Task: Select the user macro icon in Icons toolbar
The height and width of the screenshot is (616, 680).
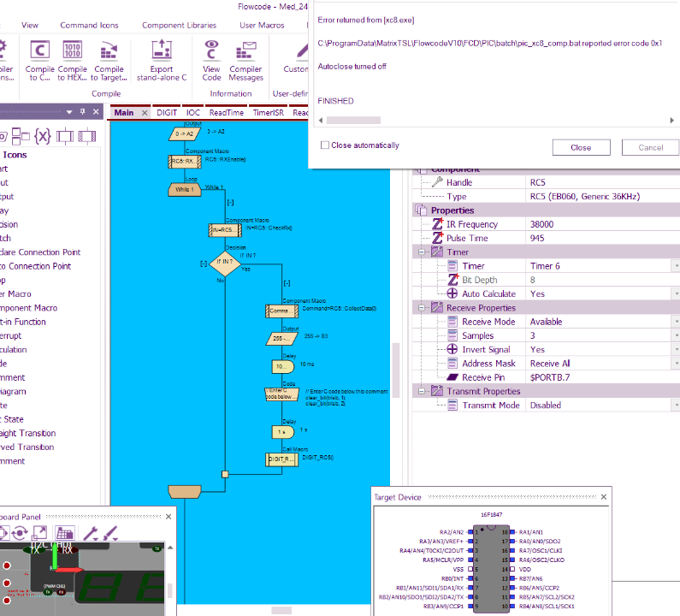Action: pos(65,136)
